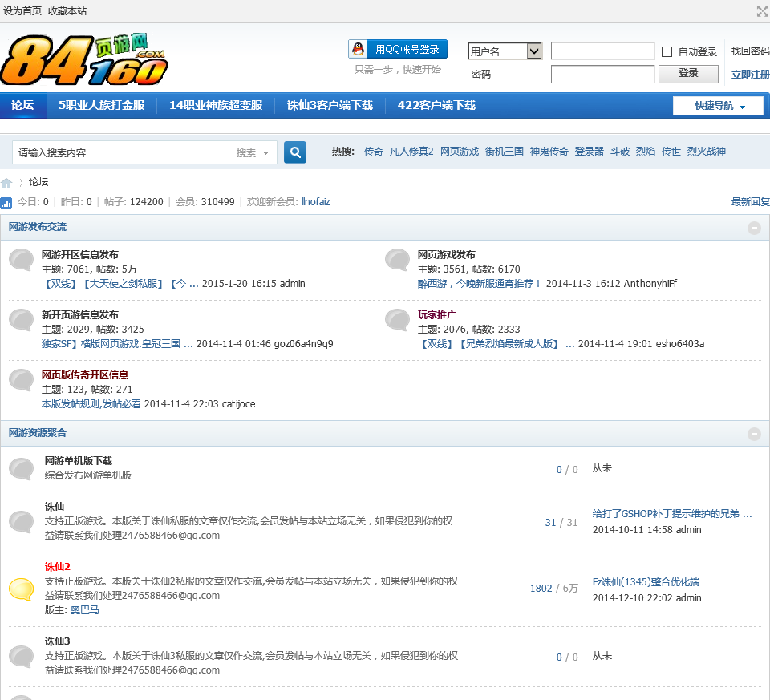Open 5职业人族打金服 nav item
The image size is (770, 700).
click(x=102, y=105)
